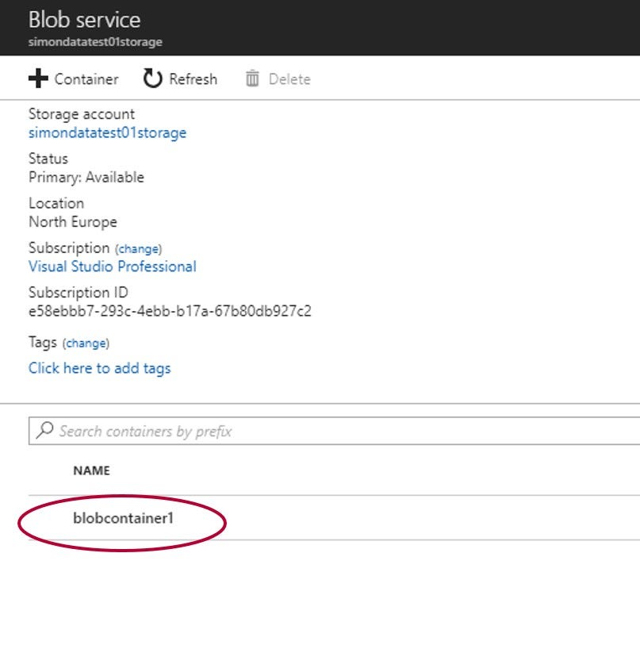Click the magnifier icon in the search box
Screen dimensions: 640x672
pos(45,430)
